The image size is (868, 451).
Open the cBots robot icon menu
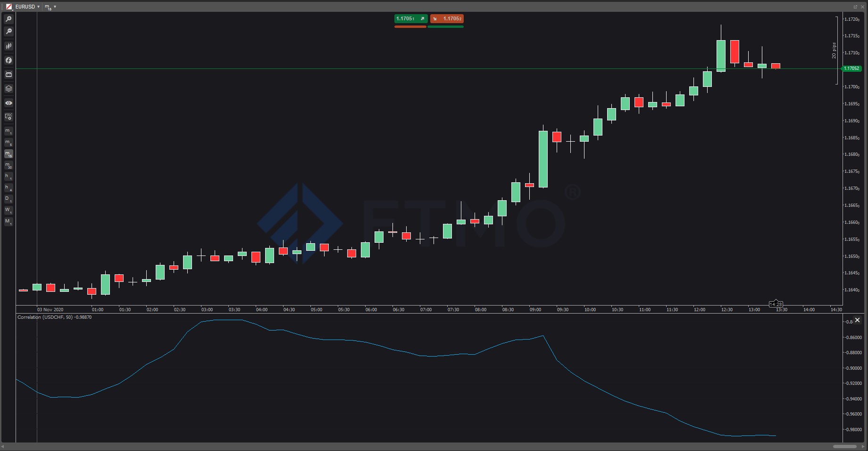coord(8,74)
